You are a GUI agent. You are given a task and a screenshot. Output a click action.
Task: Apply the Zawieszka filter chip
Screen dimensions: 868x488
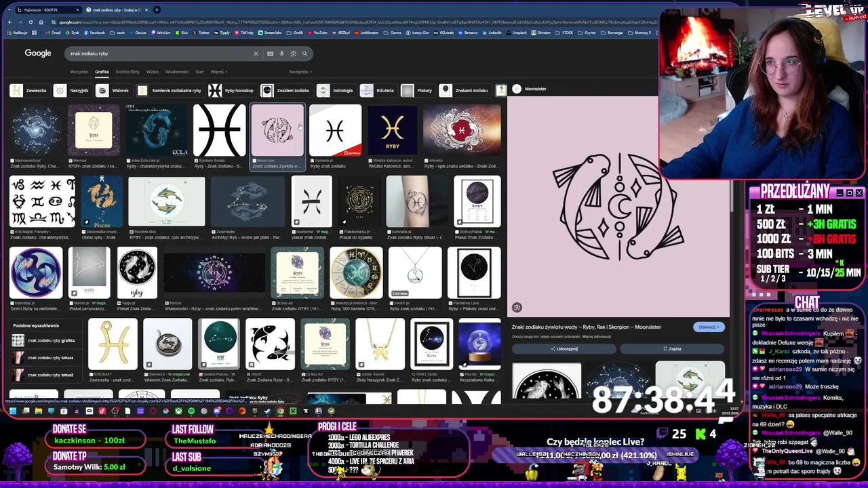pyautogui.click(x=29, y=90)
